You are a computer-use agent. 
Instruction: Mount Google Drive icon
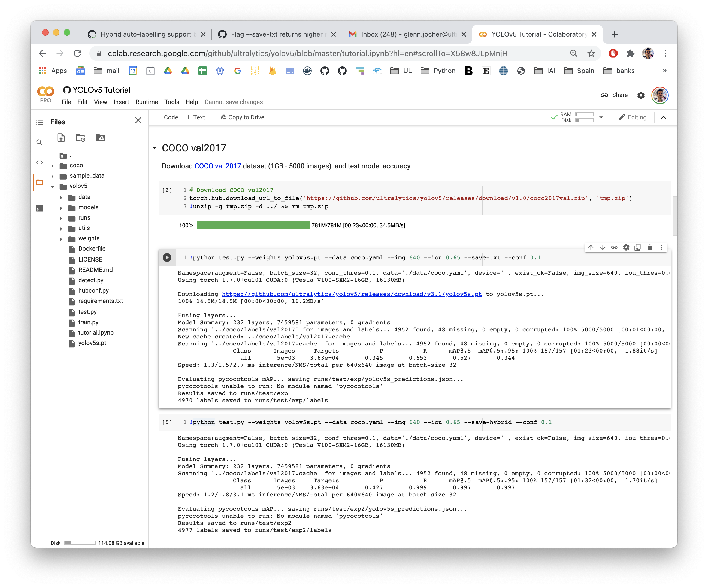(100, 138)
